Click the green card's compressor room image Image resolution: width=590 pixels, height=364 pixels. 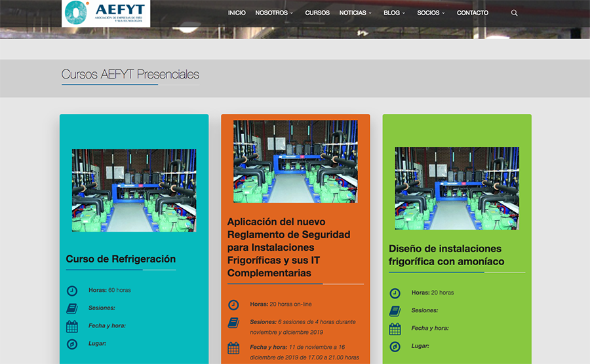point(457,188)
